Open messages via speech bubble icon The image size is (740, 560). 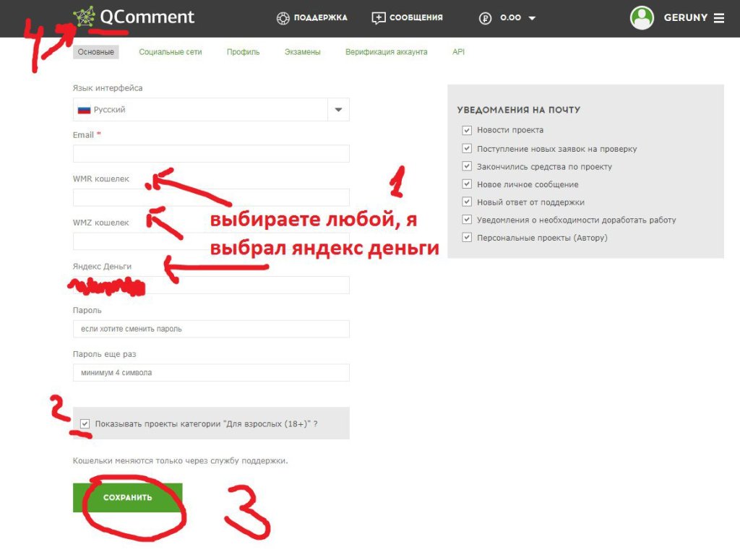coord(379,18)
